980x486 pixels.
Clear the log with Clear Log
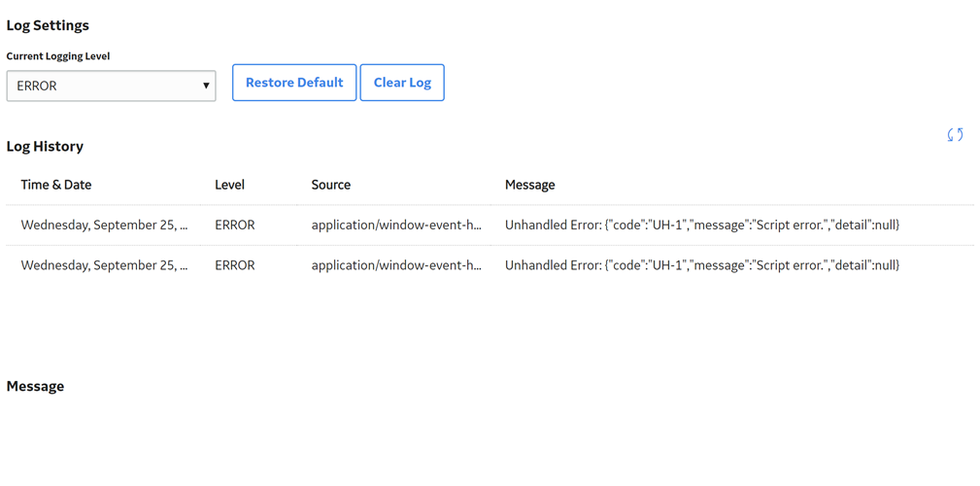tap(402, 83)
